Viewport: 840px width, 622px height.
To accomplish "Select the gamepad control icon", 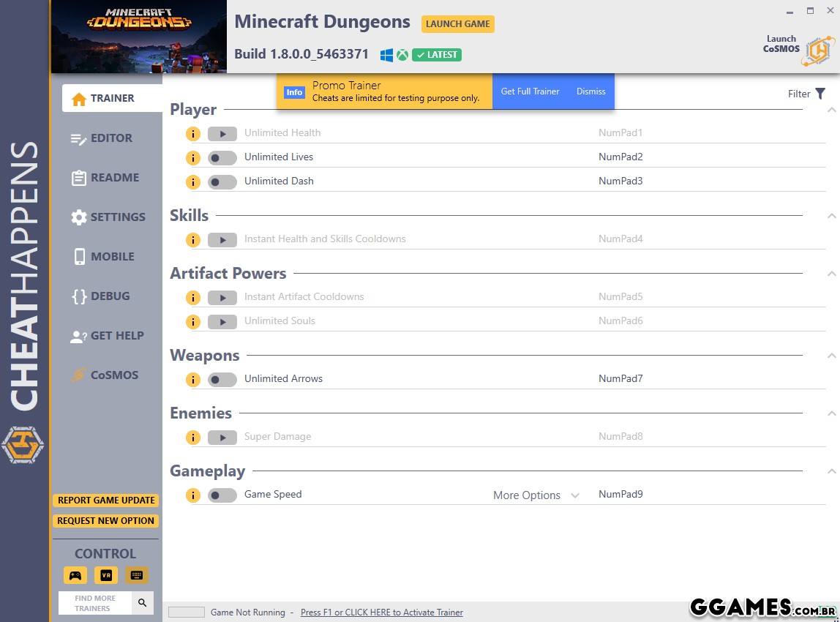I will (75, 575).
